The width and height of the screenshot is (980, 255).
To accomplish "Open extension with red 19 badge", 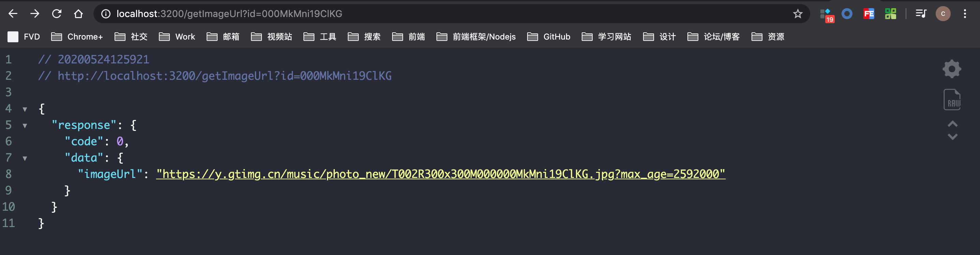I will point(826,15).
